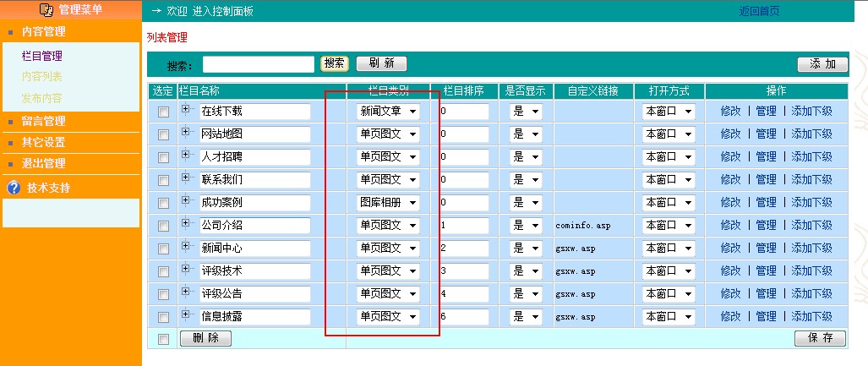Image resolution: width=868 pixels, height=366 pixels.
Task: Check the box for 评级技术 row
Action: [x=163, y=272]
